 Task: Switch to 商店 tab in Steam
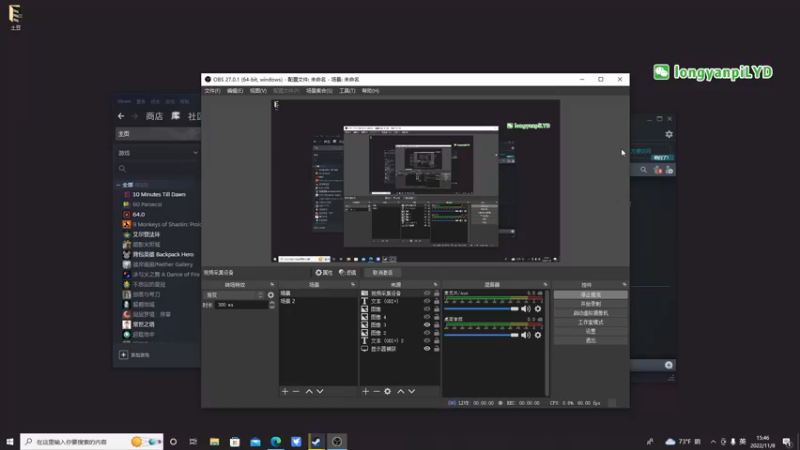click(x=154, y=116)
